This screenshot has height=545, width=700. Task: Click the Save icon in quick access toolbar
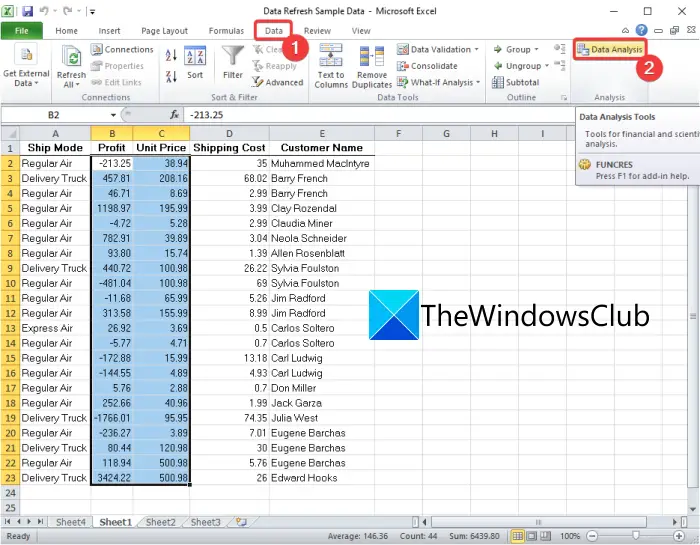click(x=27, y=11)
